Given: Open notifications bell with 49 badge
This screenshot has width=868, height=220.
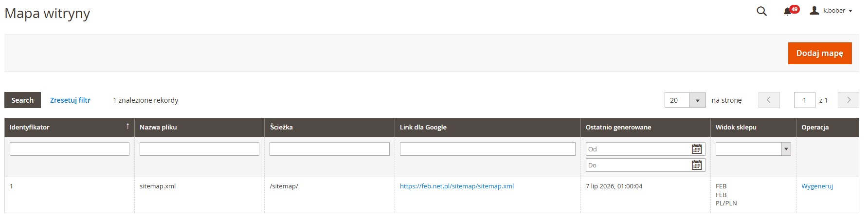Looking at the screenshot, I should click(x=791, y=11).
